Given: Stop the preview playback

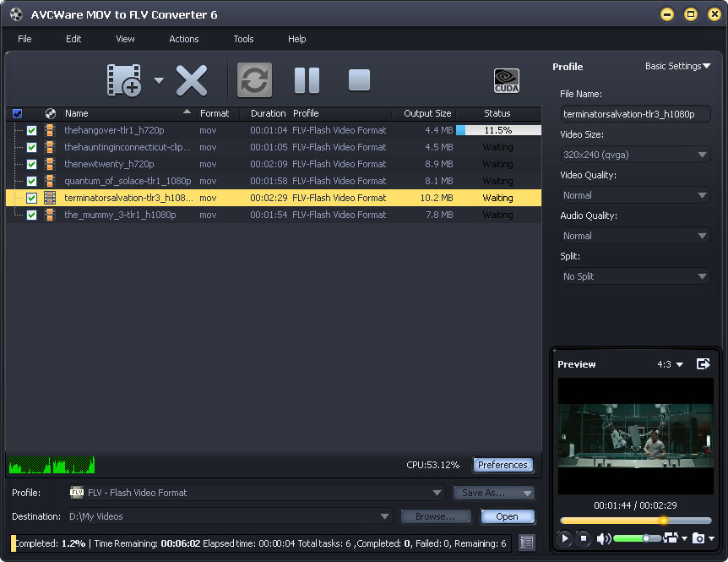Looking at the screenshot, I should point(584,538).
